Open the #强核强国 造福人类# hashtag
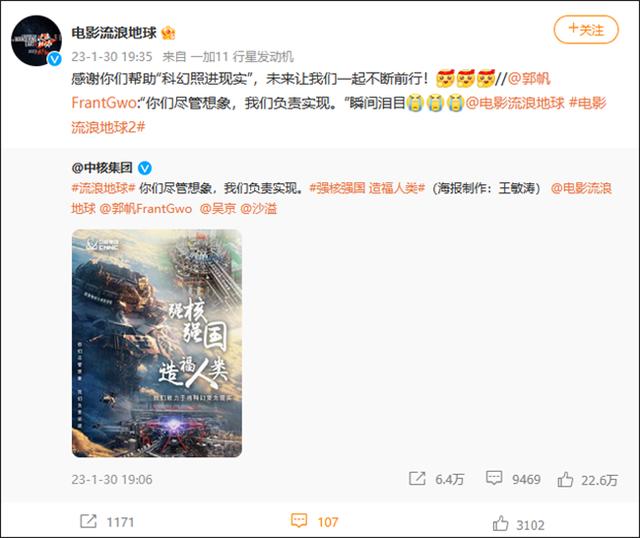This screenshot has height=538, width=640. [367, 188]
